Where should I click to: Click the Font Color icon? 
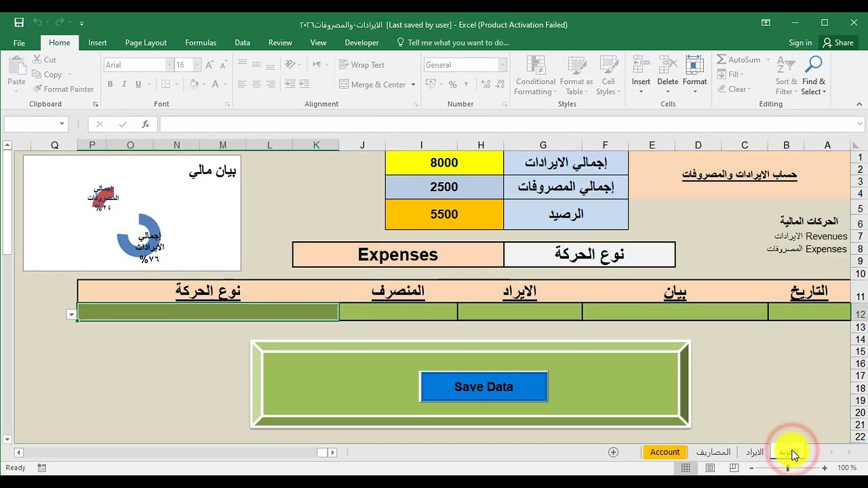(x=216, y=84)
